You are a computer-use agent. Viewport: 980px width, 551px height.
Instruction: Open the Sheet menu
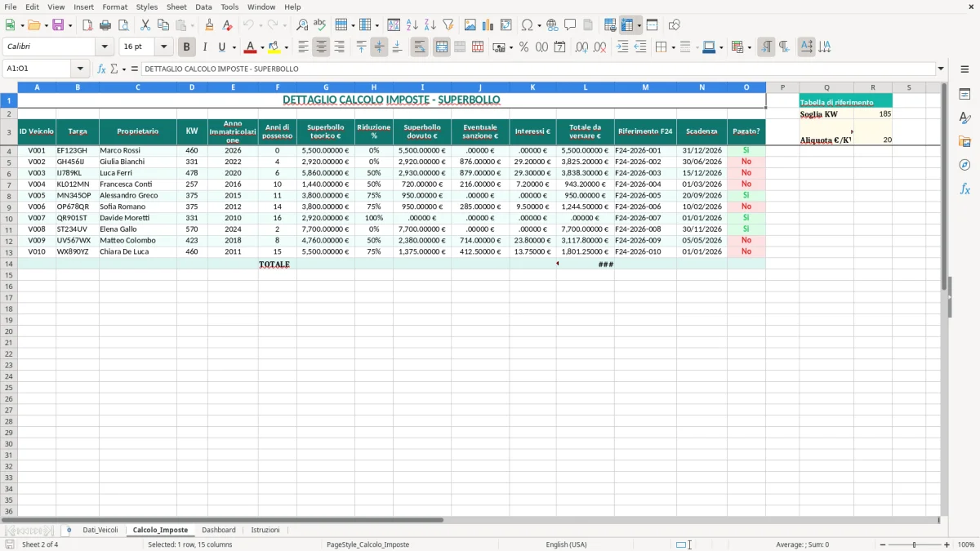[176, 7]
